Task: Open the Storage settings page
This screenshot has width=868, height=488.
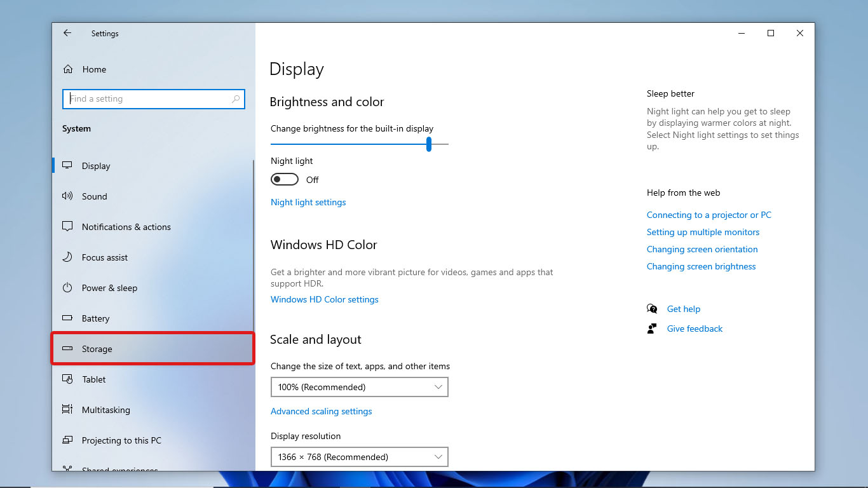Action: point(153,349)
